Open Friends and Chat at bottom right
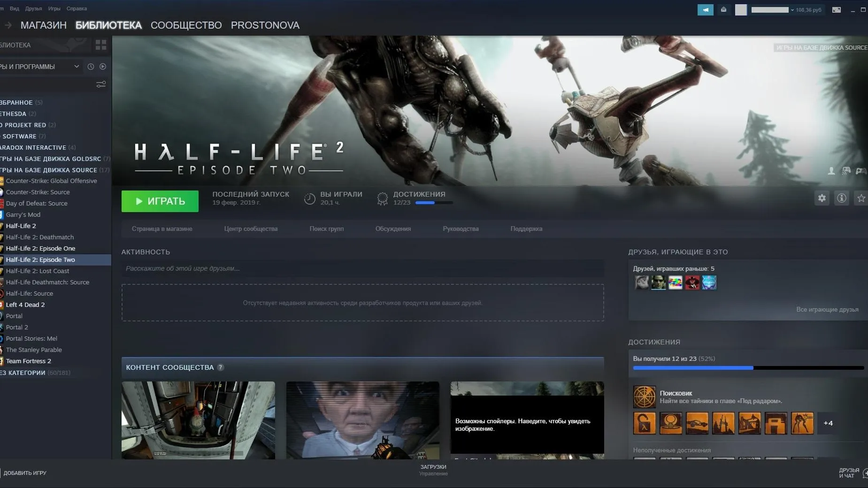This screenshot has width=868, height=488. click(x=853, y=473)
